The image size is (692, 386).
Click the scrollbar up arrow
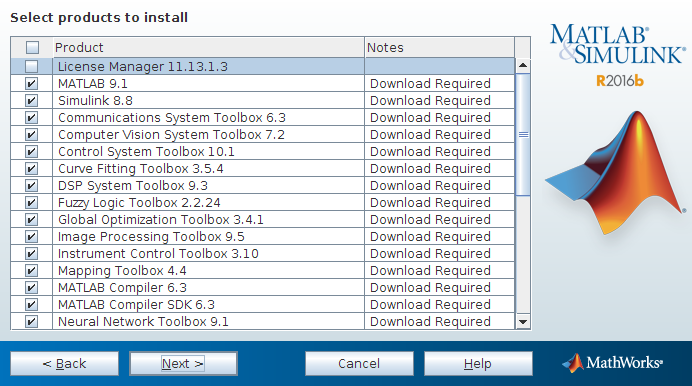coord(523,66)
